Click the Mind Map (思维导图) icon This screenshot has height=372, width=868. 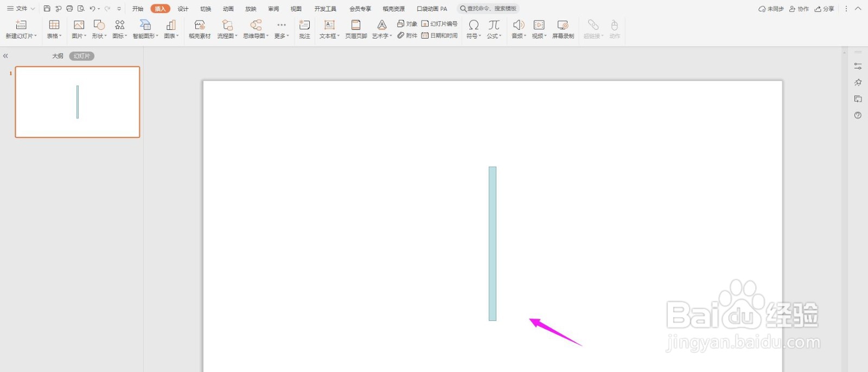(256, 25)
